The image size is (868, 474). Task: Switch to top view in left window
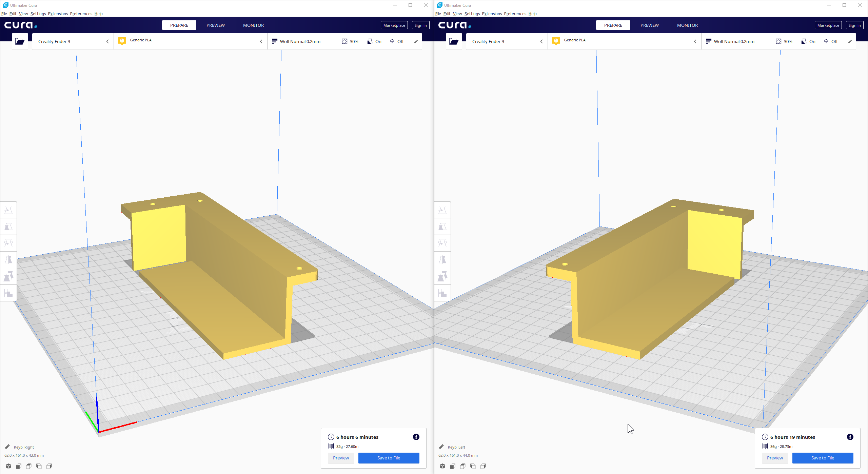(29, 466)
